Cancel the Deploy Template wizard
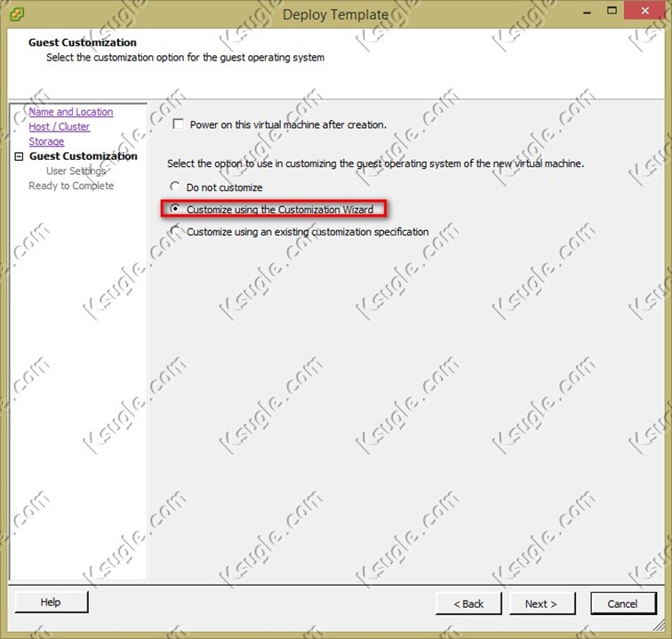Image resolution: width=672 pixels, height=639 pixels. coord(623,603)
